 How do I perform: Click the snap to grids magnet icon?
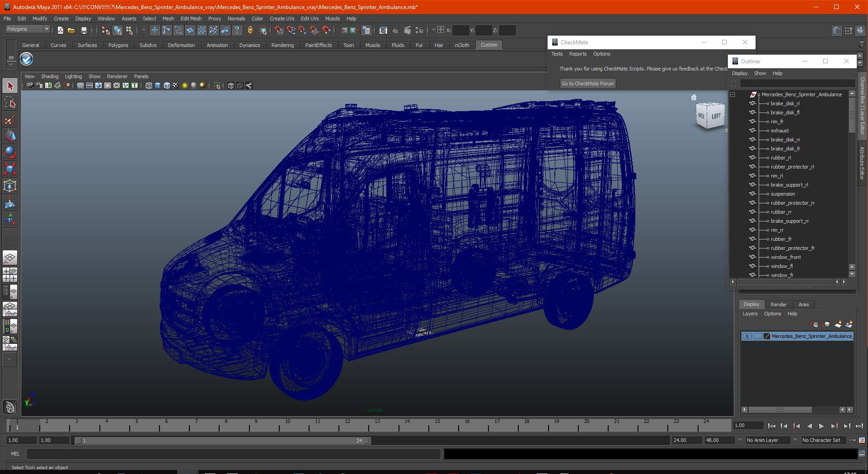click(279, 30)
